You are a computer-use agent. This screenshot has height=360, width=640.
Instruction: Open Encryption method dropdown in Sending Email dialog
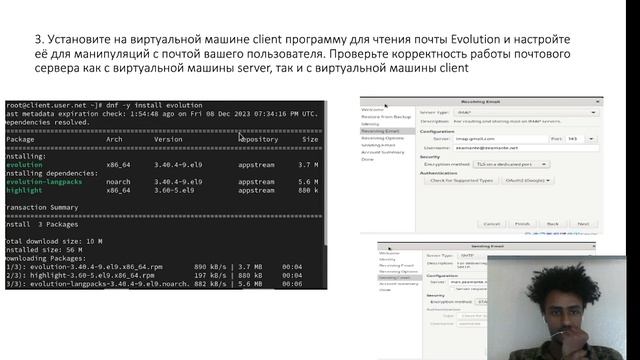pyautogui.click(x=482, y=302)
